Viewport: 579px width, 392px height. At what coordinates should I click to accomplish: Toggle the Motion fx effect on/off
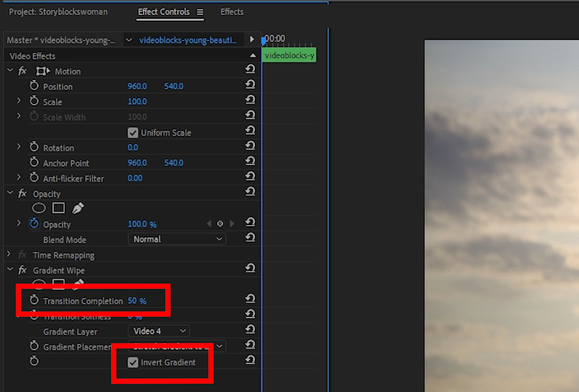click(22, 71)
